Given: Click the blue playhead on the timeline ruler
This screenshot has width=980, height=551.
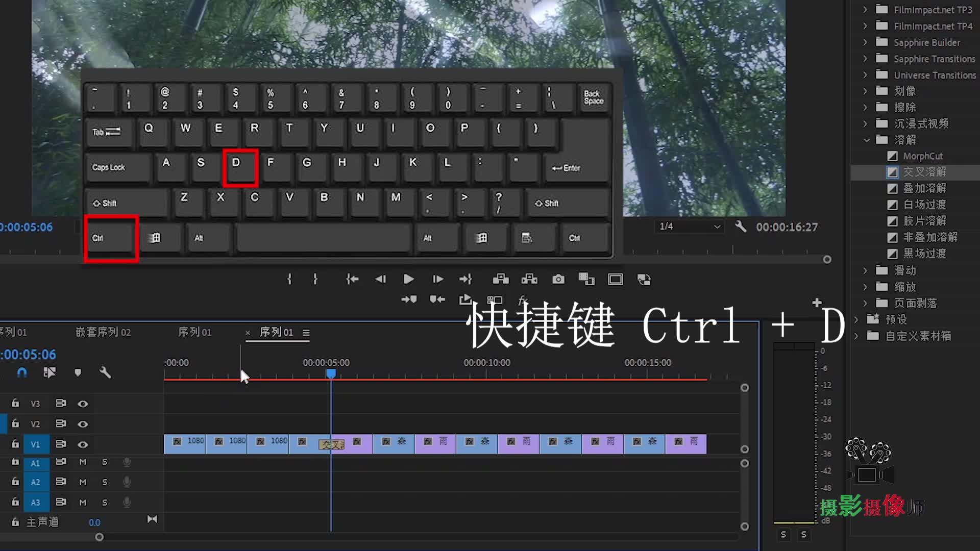Looking at the screenshot, I should [x=331, y=373].
